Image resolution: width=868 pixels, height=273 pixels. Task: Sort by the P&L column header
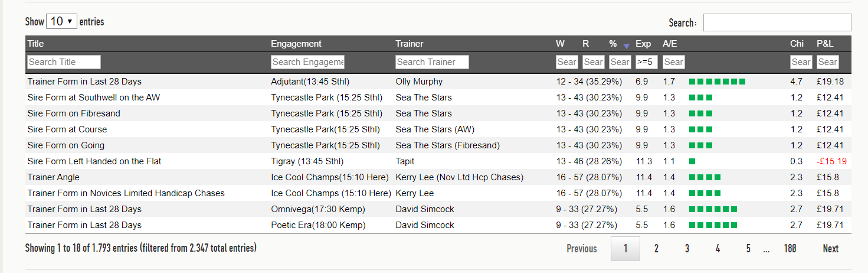(x=825, y=44)
